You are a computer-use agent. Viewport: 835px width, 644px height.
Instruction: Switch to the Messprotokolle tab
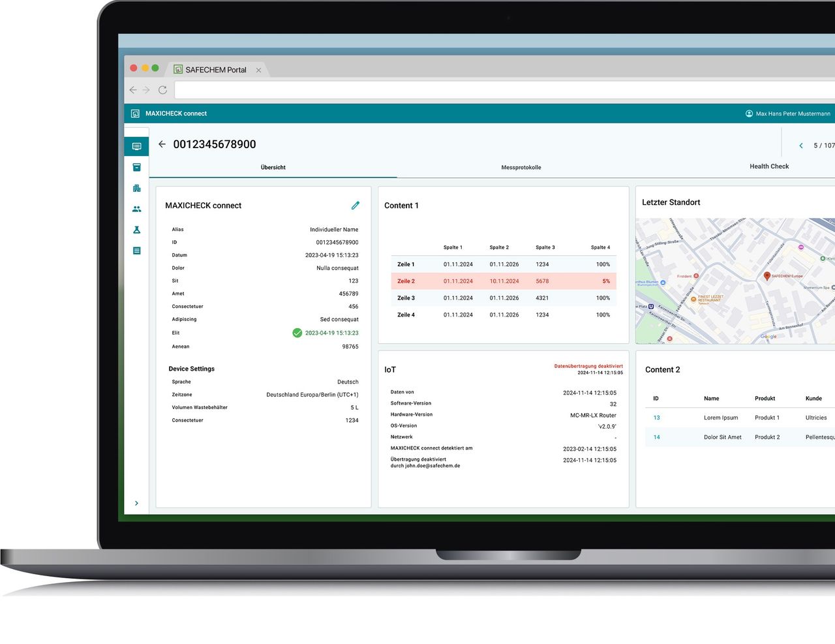521,168
